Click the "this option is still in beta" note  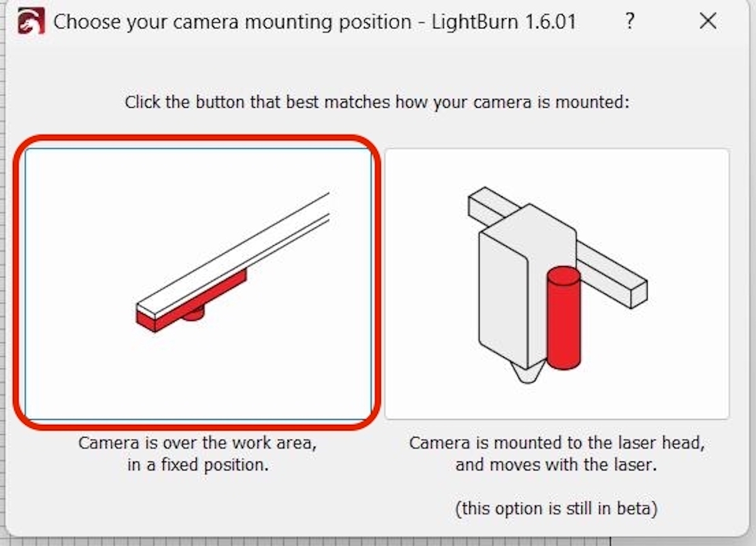pyautogui.click(x=556, y=509)
